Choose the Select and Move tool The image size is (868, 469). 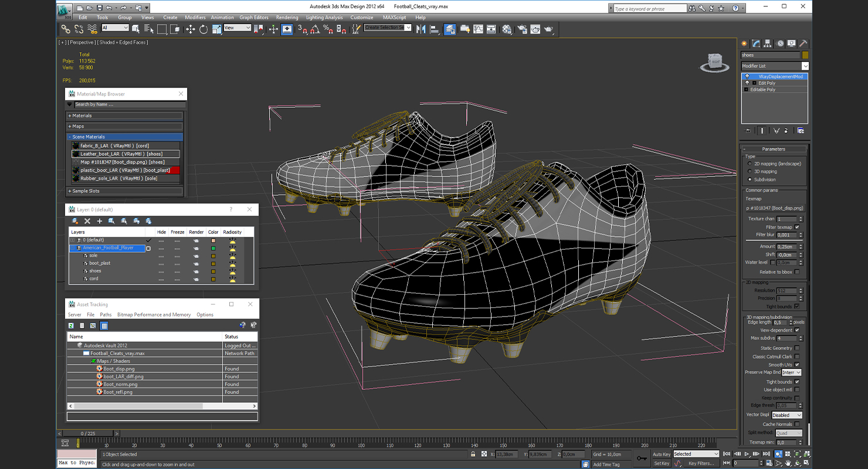190,29
